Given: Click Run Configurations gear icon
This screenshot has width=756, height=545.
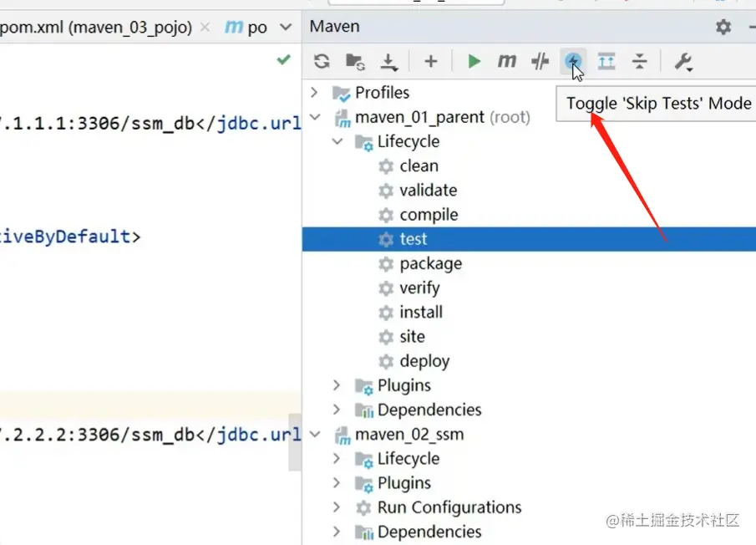Looking at the screenshot, I should pyautogui.click(x=363, y=508).
